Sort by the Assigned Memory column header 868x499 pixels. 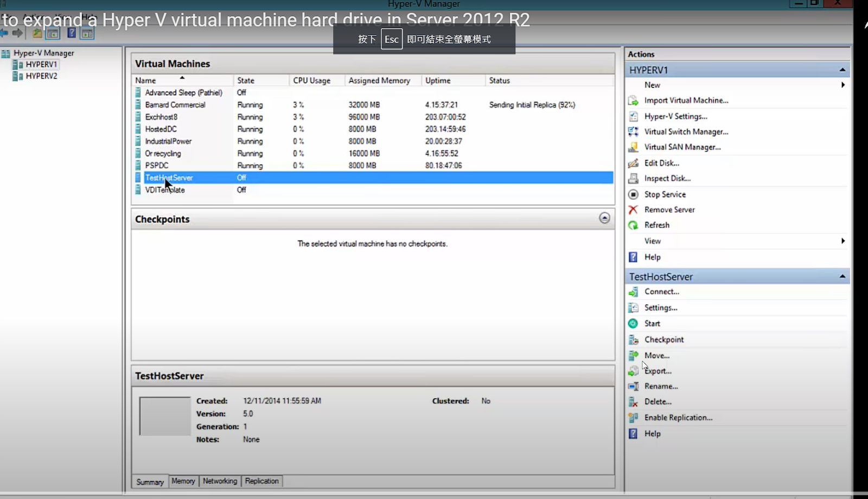pos(383,80)
